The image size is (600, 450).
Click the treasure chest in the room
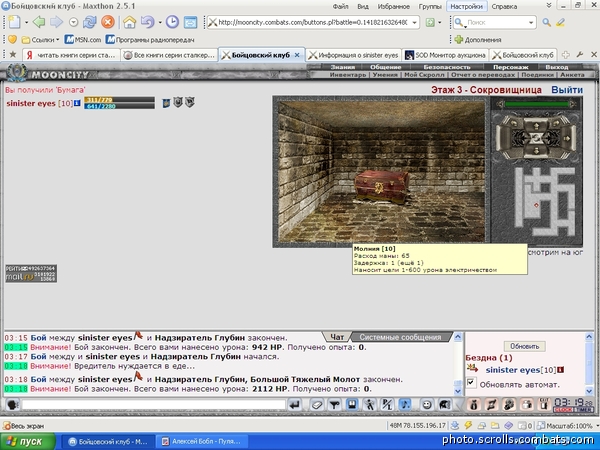point(381,188)
